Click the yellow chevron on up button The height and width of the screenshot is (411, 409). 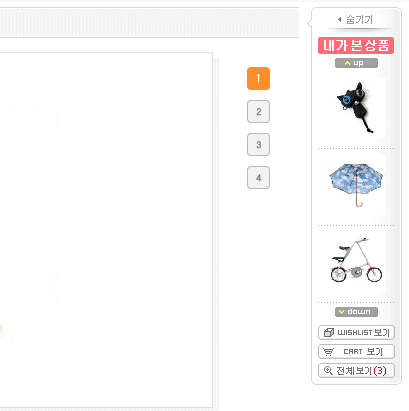click(x=348, y=63)
